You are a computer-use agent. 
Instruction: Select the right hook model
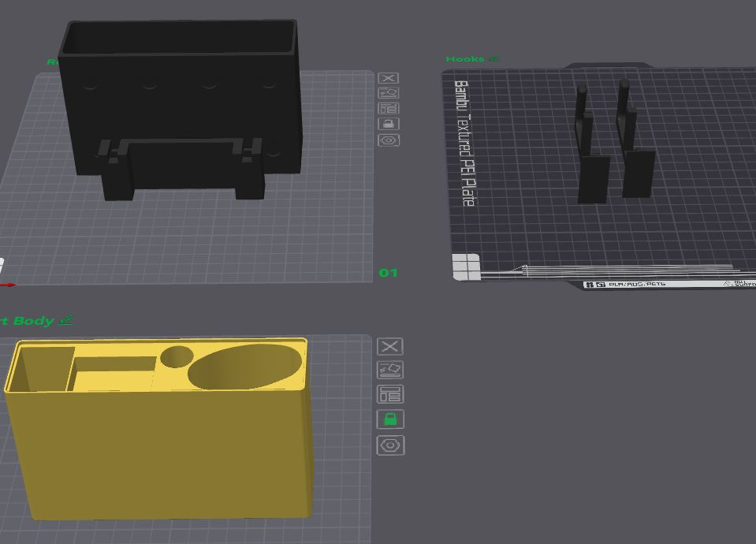(635, 140)
